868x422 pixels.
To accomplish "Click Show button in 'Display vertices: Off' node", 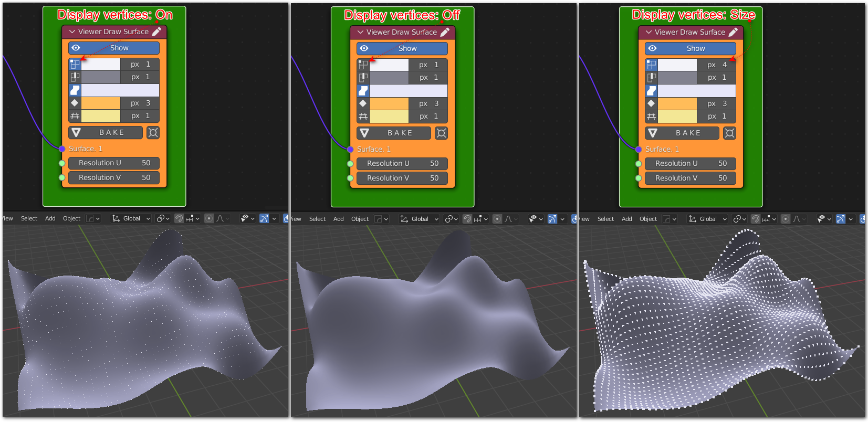I will 402,48.
